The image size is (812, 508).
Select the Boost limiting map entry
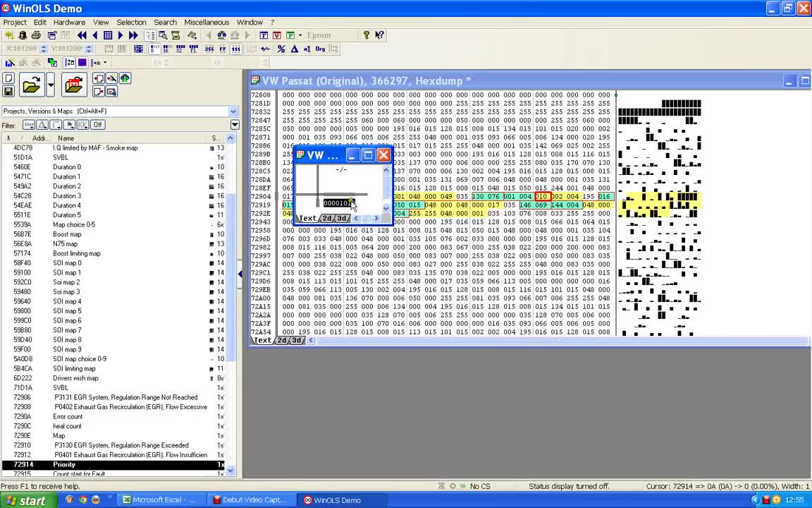tap(77, 253)
